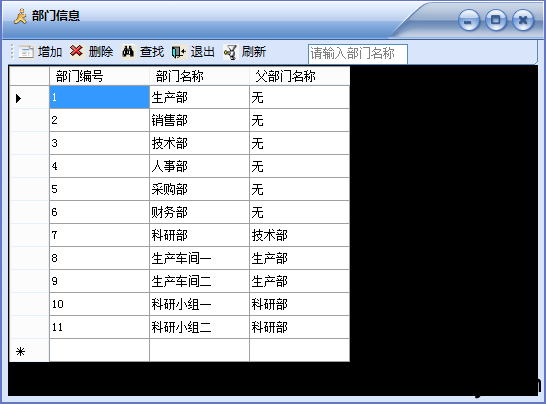
Task: Select the current row arrow indicator
Action: pos(18,98)
